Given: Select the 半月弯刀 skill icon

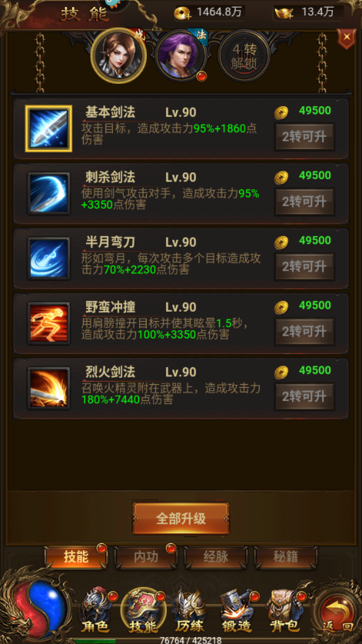Looking at the screenshot, I should click(48, 259).
